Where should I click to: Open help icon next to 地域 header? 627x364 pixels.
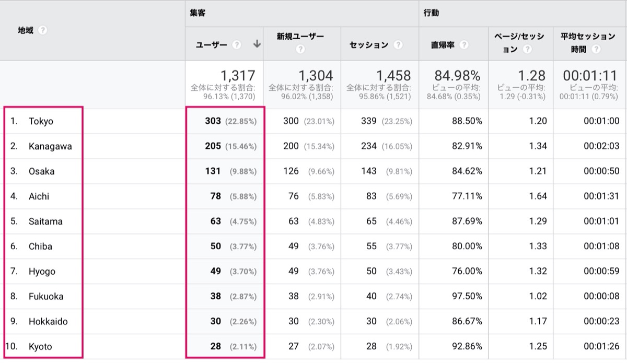coord(43,30)
